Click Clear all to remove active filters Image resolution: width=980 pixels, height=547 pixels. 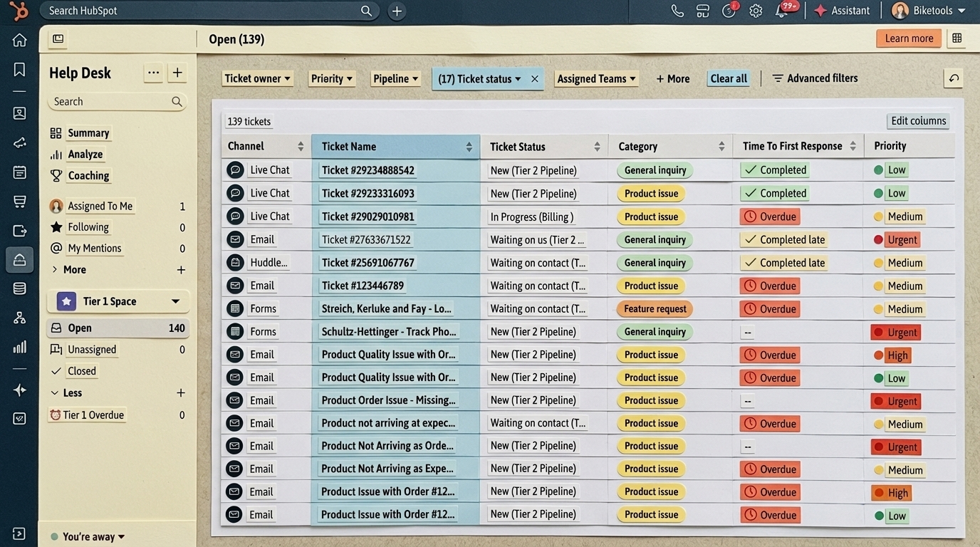[728, 78]
